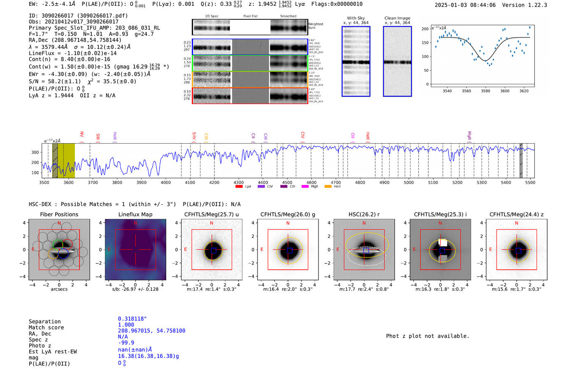Open the CFHTLS/Meg(26.0) g image
This screenshot has width=576, height=392.
point(288,250)
